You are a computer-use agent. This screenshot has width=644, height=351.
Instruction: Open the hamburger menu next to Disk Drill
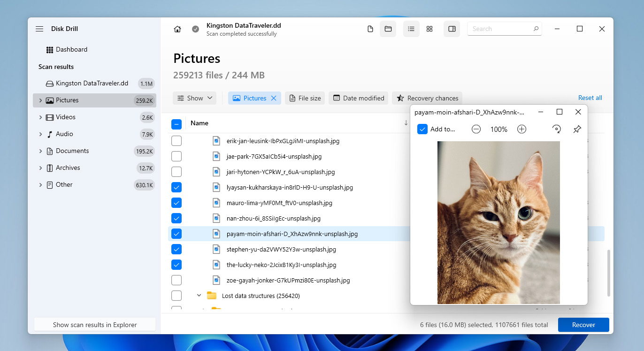[39, 29]
